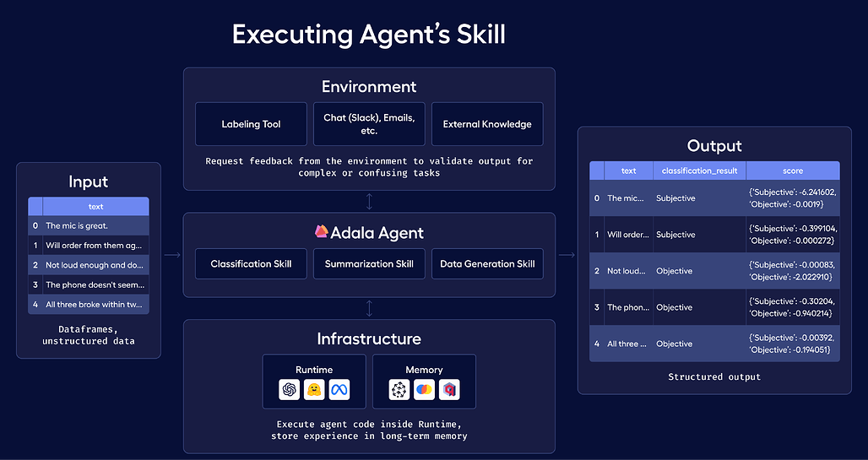Click the Data Generation Skill box
The image size is (868, 460).
[487, 263]
